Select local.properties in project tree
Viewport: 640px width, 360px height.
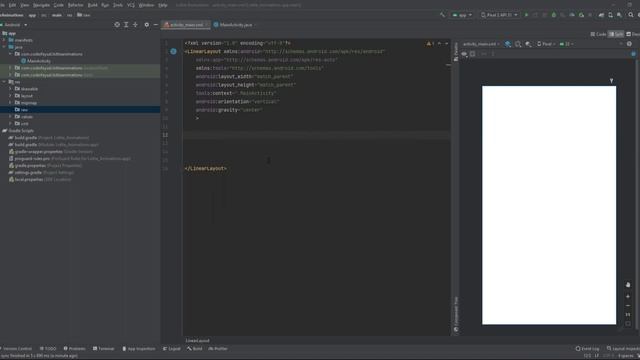tap(29, 179)
